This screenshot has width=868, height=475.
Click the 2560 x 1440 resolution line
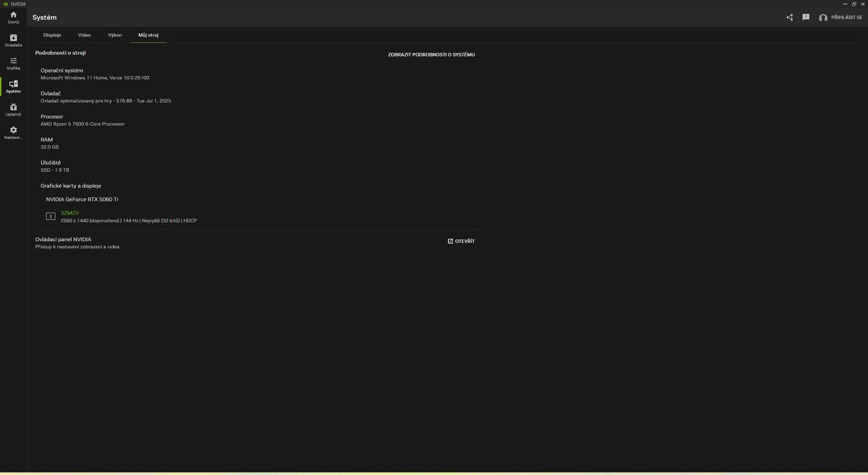tap(129, 221)
